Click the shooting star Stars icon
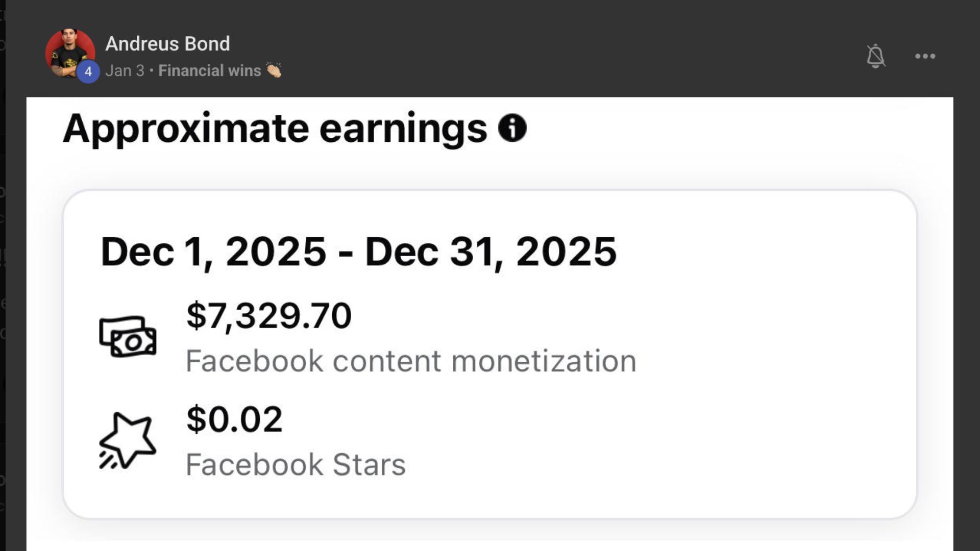980x551 pixels. pyautogui.click(x=128, y=441)
